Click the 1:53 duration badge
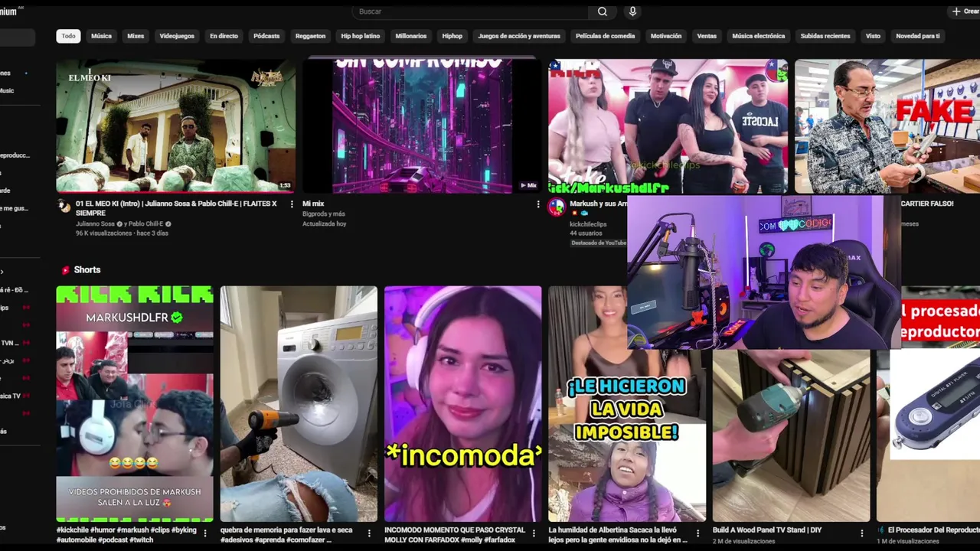 click(x=285, y=185)
